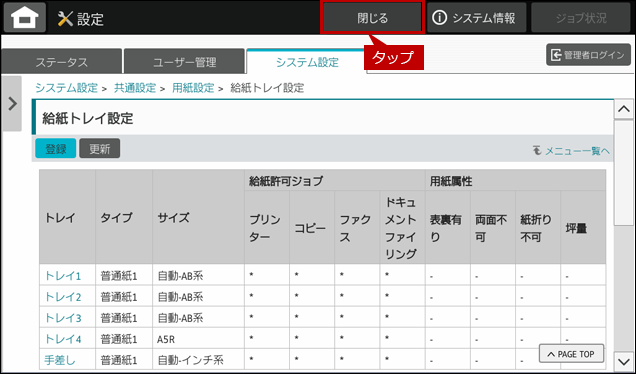The height and width of the screenshot is (374, 636).
Task: Open トレイ4 settings link
Action: point(62,339)
